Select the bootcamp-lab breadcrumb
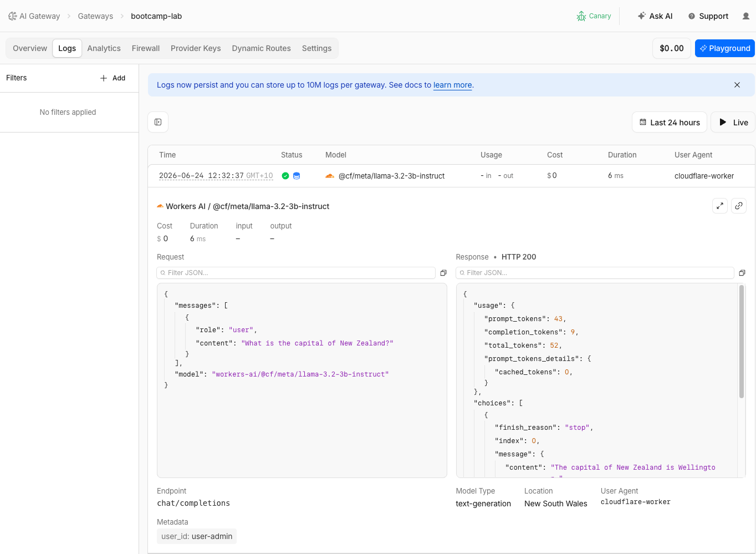756x554 pixels. (156, 16)
